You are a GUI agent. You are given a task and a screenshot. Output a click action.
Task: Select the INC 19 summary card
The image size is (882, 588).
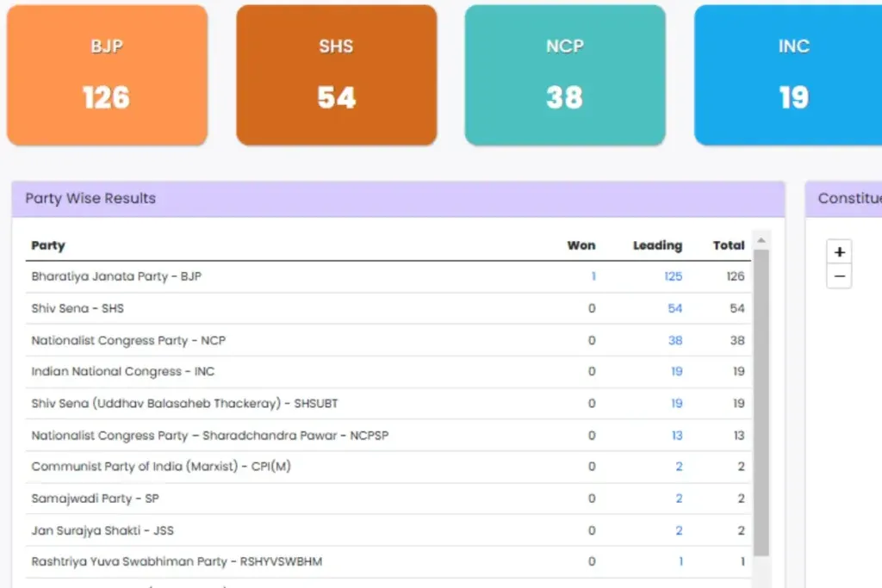point(788,75)
